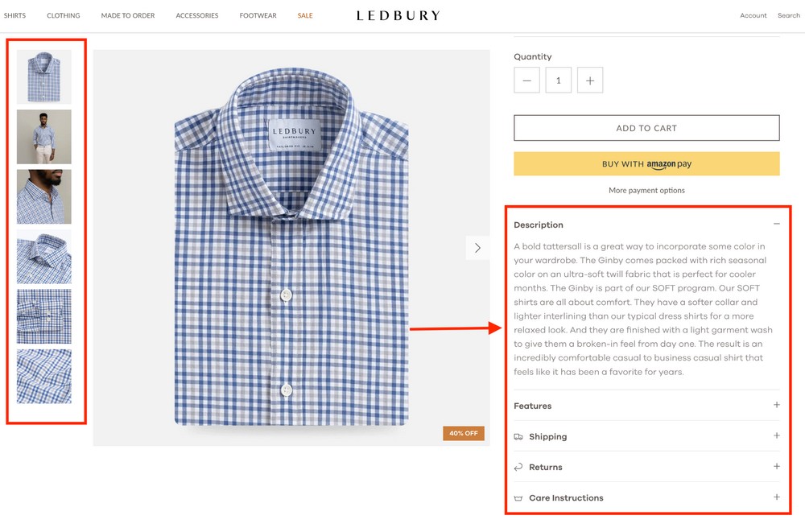This screenshot has width=805, height=532.
Task: Click the 40% OFF badge
Action: (x=464, y=433)
